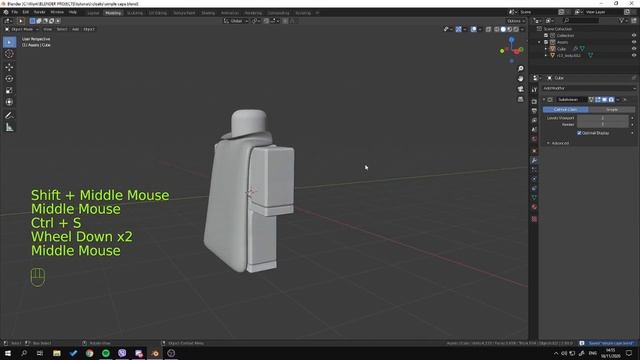Open the Add Modifier dropdown
Image resolution: width=640 pixels, height=360 pixels.
(x=589, y=88)
